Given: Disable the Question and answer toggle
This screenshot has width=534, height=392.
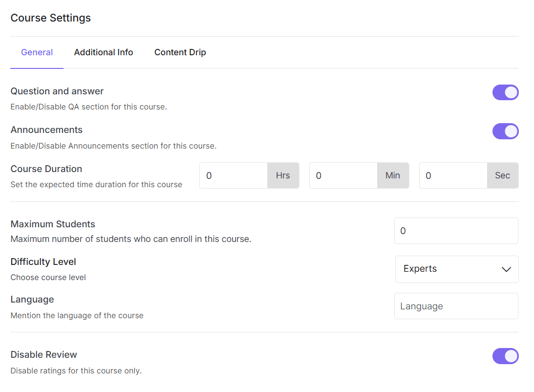Looking at the screenshot, I should point(506,92).
